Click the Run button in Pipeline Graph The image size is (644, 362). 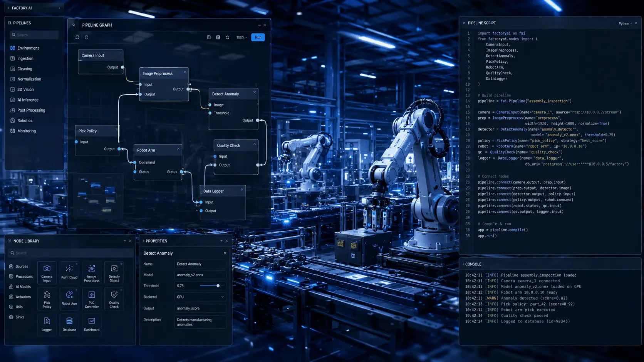click(x=258, y=37)
